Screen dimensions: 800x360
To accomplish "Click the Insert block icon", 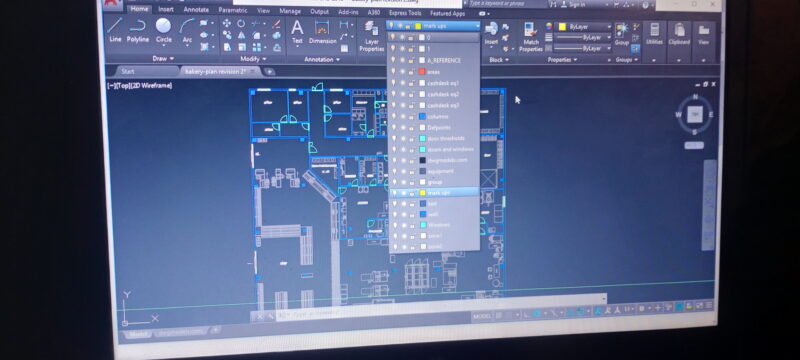I will pyautogui.click(x=491, y=33).
